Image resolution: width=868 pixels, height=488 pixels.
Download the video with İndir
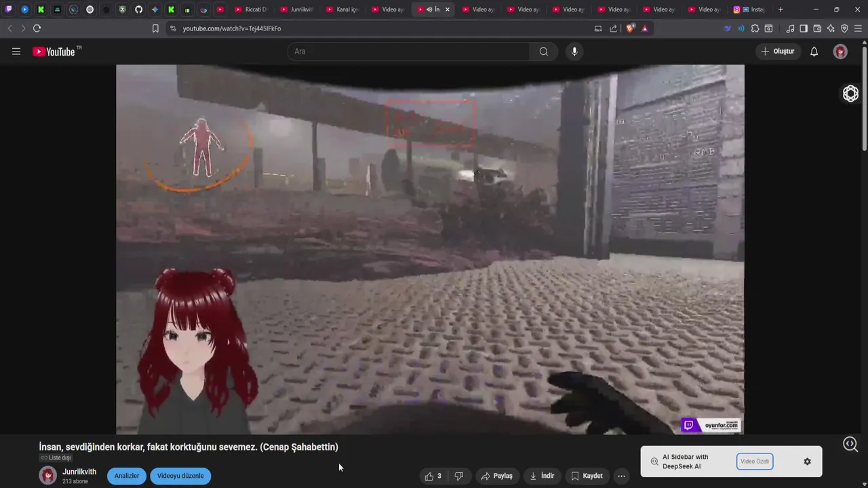542,476
